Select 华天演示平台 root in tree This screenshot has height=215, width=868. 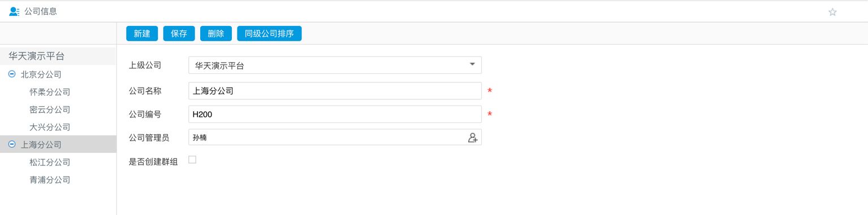click(x=37, y=56)
